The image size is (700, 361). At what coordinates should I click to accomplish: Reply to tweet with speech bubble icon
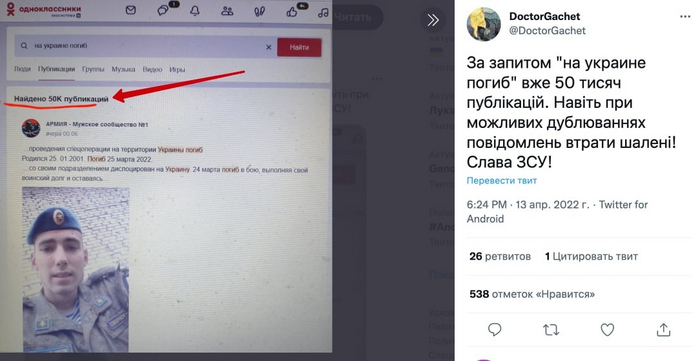tap(495, 330)
